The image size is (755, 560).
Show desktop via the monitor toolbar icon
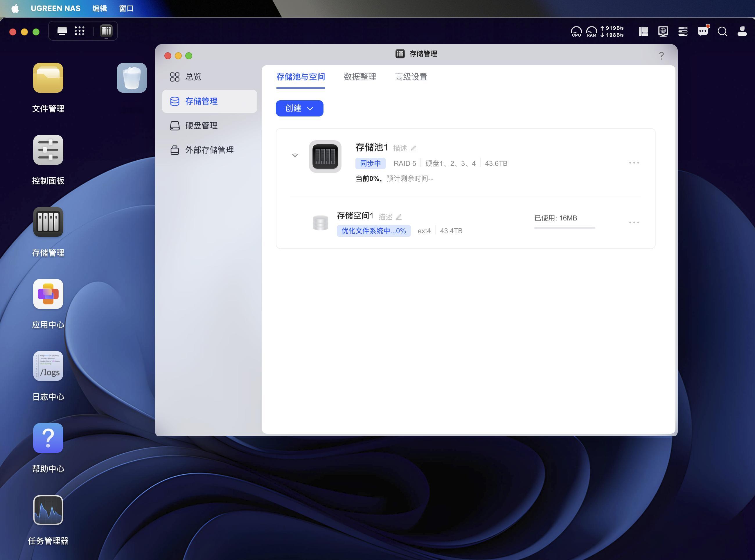coord(62,31)
